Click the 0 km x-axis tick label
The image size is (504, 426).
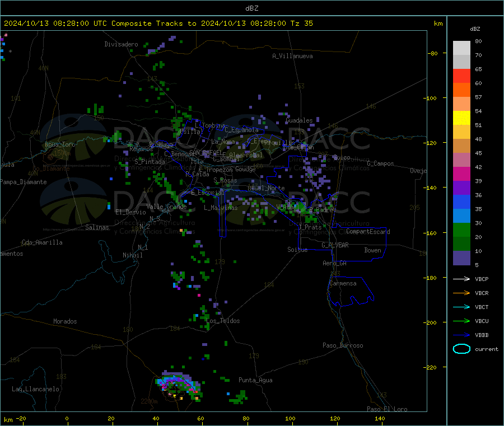pos(67,418)
